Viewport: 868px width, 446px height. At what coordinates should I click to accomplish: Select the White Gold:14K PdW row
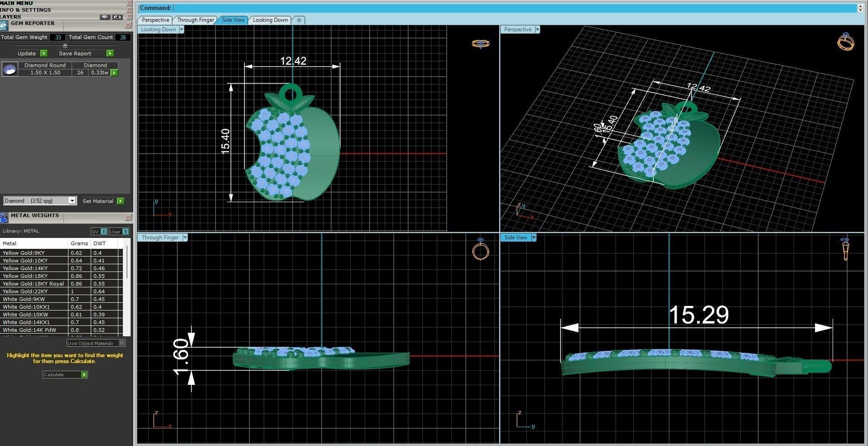(62, 330)
